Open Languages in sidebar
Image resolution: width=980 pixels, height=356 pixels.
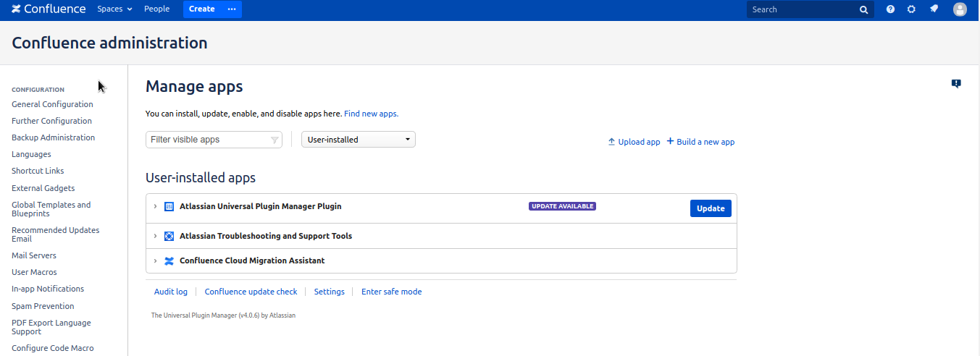(31, 154)
